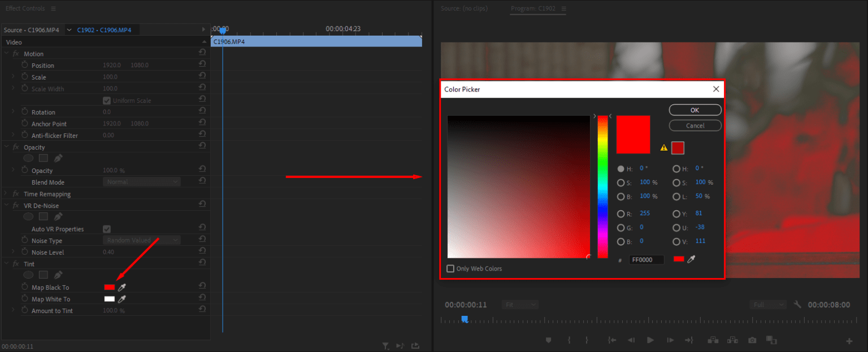
Task: Switch to the Source C1906.MP4 tab
Action: [x=32, y=29]
